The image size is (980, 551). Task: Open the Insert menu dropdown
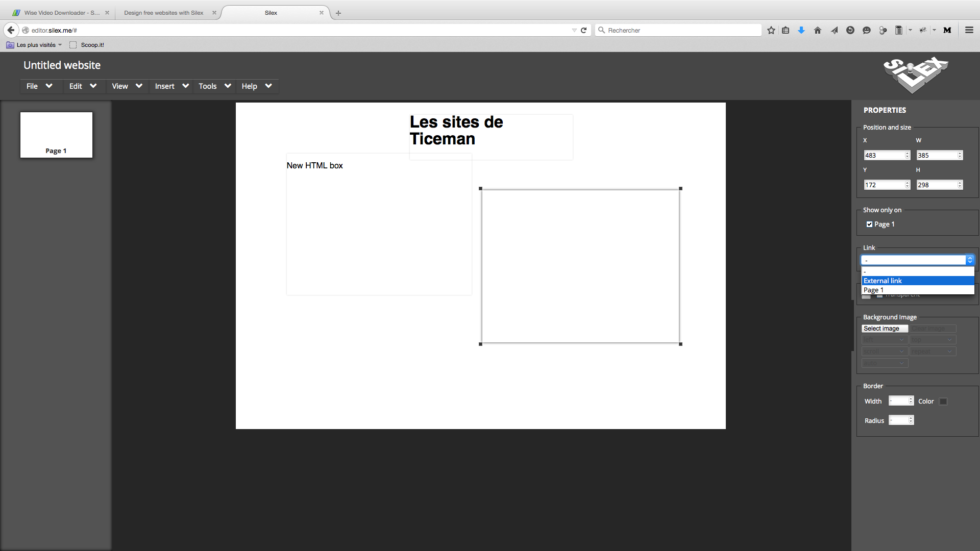coord(171,85)
